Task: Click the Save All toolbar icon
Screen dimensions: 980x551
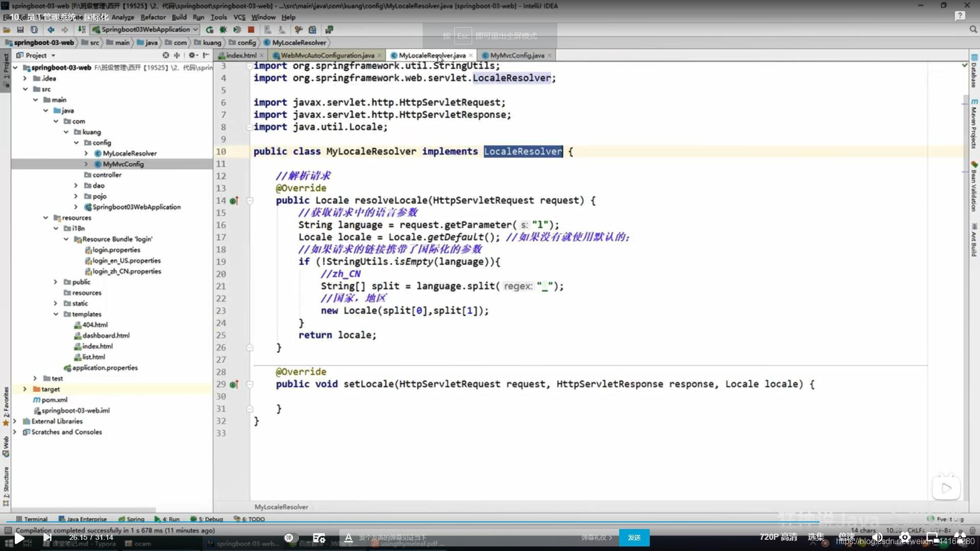Action: pos(20,30)
